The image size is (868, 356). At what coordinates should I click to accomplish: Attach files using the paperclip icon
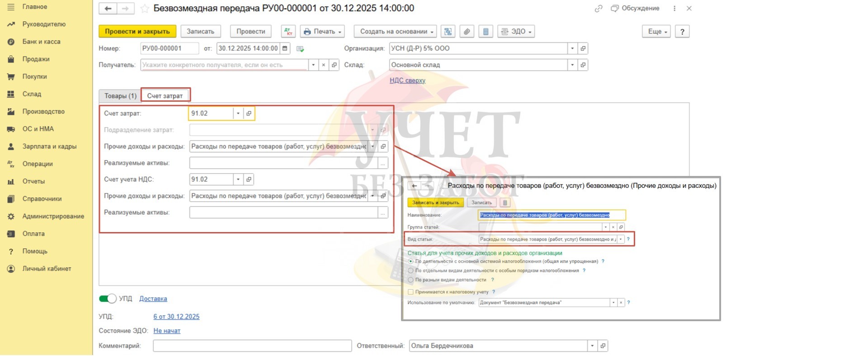click(467, 32)
